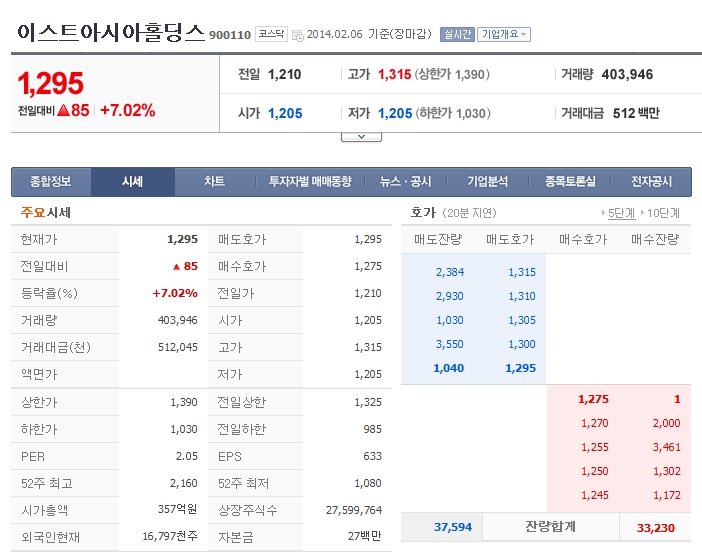Click the large current price 1,295

pos(51,83)
